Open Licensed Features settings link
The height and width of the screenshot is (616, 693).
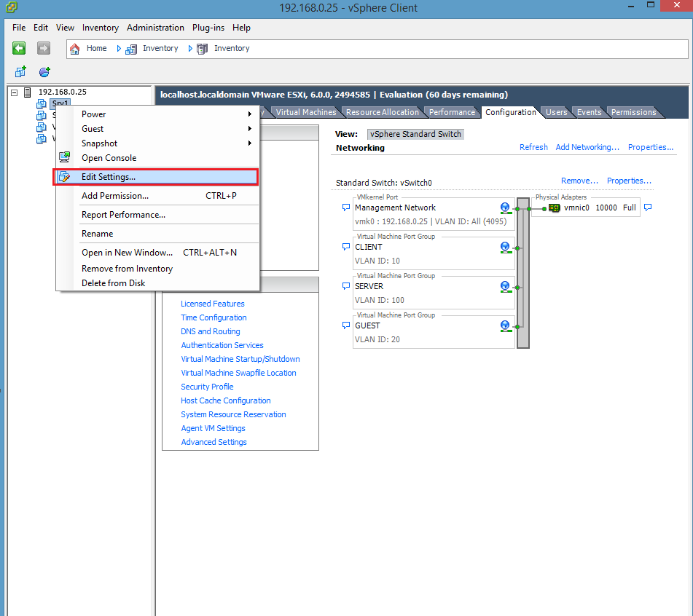point(213,304)
